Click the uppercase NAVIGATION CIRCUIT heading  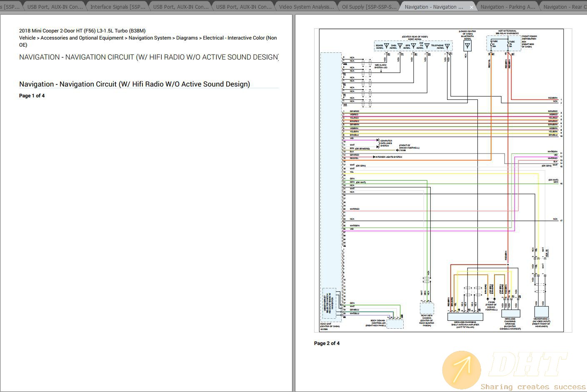pos(149,57)
